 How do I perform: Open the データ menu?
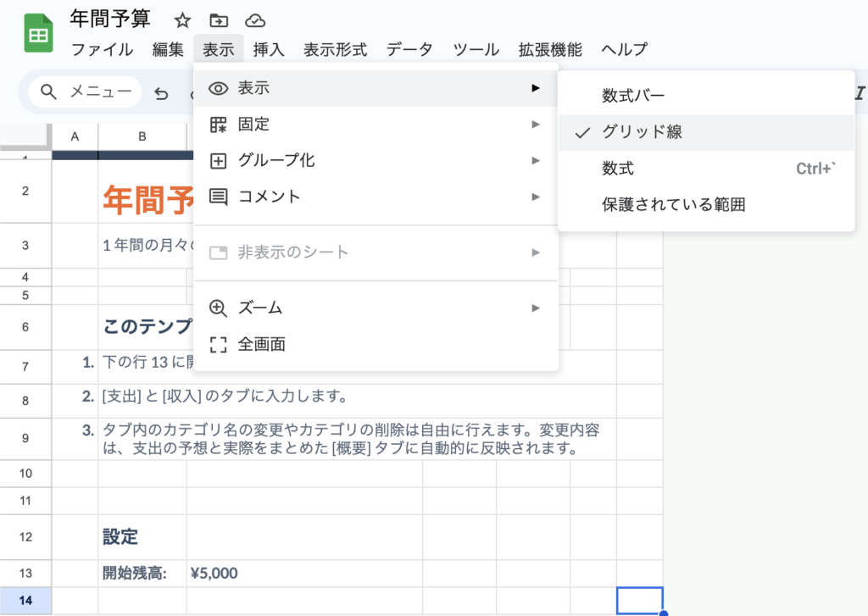[x=409, y=49]
